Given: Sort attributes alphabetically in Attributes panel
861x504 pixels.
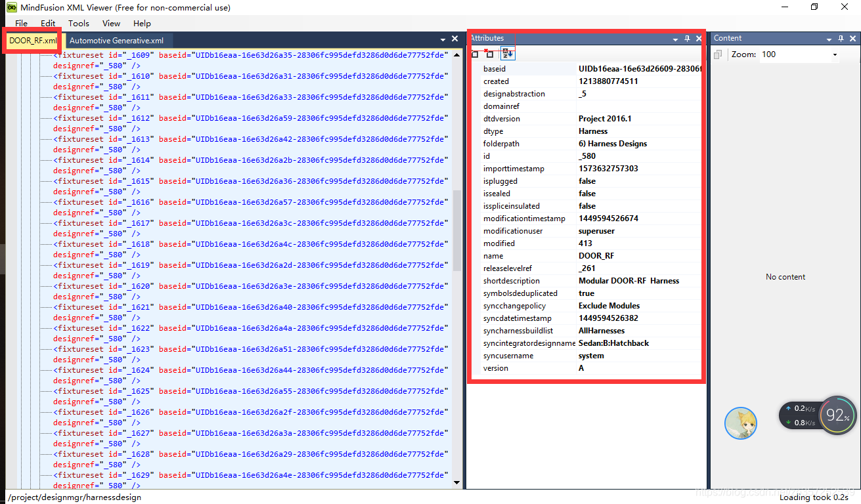Looking at the screenshot, I should (x=508, y=53).
